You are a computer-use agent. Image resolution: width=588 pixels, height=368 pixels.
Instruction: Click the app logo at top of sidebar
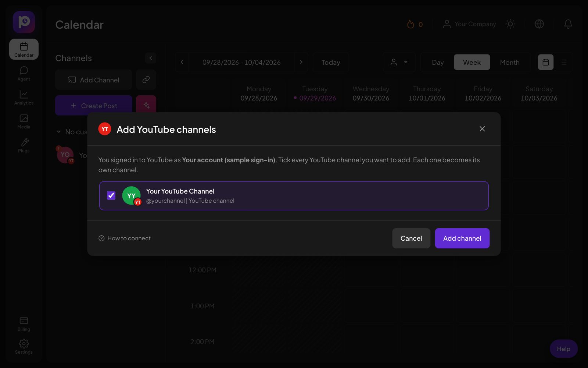24,22
